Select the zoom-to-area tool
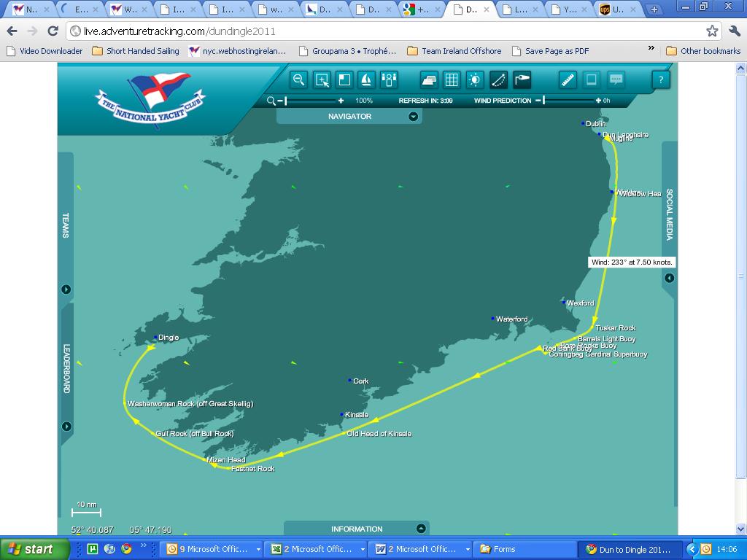 [322, 79]
